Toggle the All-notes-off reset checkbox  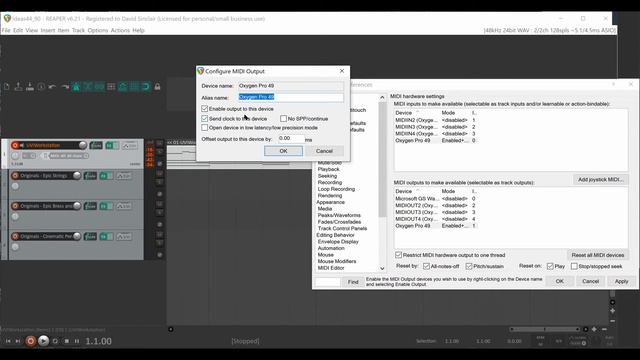[x=426, y=266]
